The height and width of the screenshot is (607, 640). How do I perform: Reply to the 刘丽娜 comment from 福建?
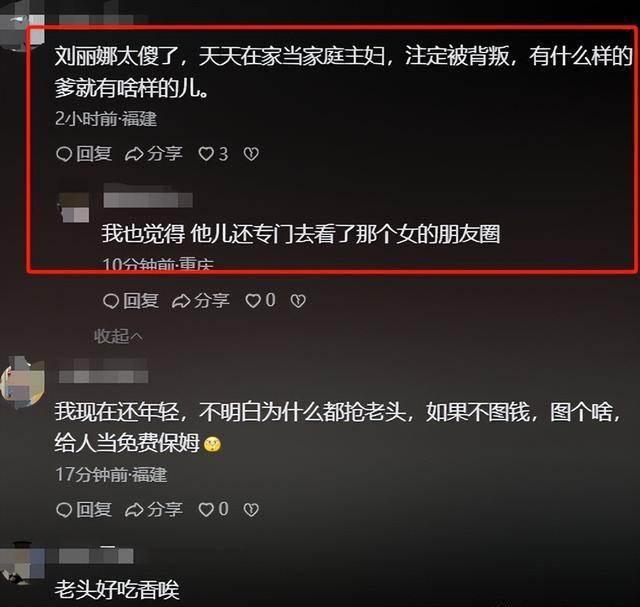[x=84, y=154]
